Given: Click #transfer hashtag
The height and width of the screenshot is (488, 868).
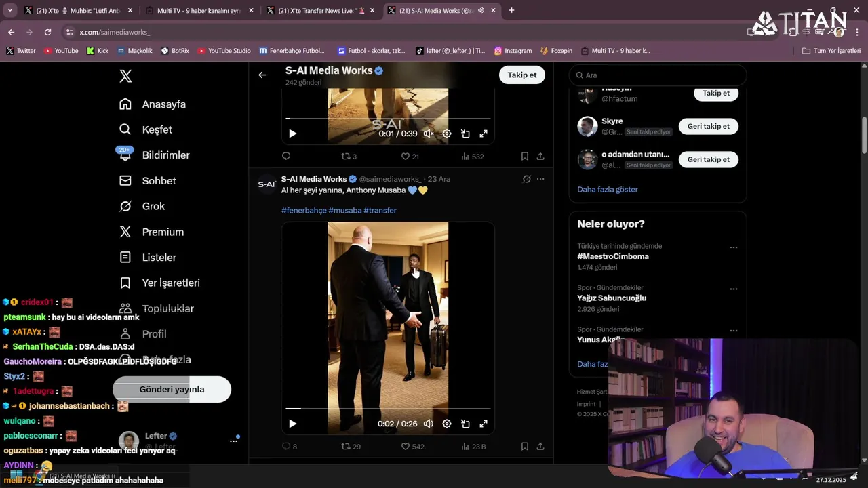Looking at the screenshot, I should 380,211.
